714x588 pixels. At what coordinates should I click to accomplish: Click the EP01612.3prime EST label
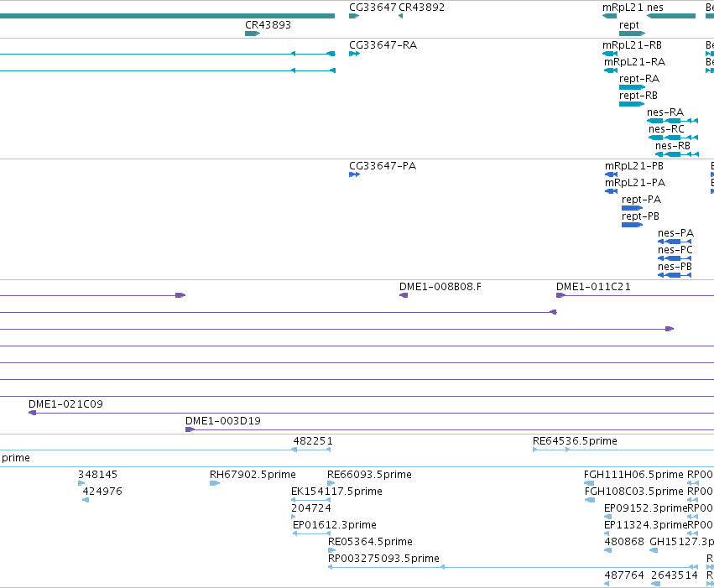[335, 525]
